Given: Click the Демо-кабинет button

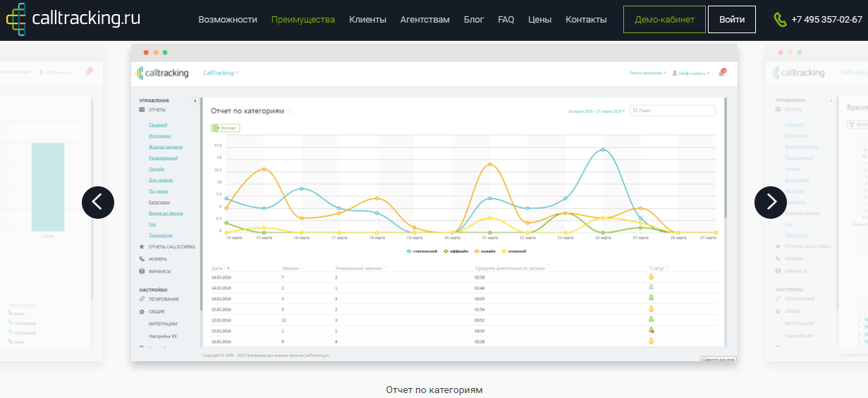Looking at the screenshot, I should (664, 20).
